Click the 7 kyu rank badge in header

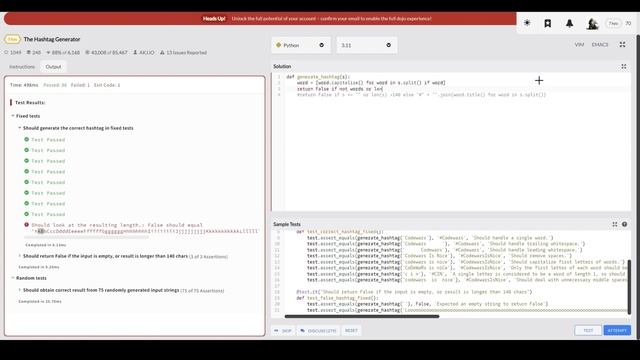[613, 24]
